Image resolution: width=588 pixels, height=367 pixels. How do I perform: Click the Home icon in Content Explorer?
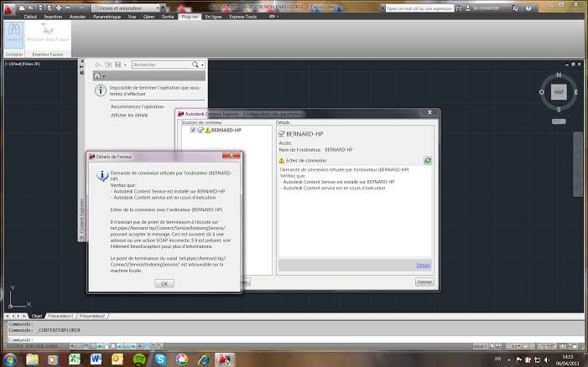[97, 76]
